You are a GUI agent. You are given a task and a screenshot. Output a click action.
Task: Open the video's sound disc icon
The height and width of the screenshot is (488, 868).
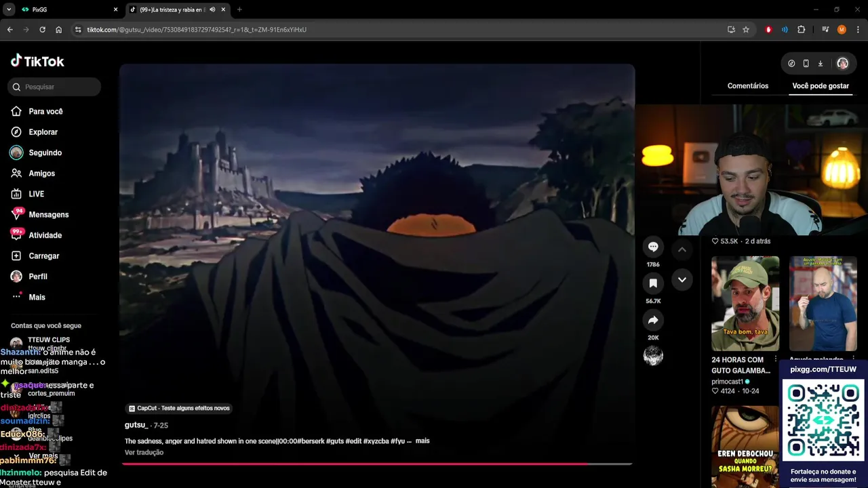[x=653, y=356]
